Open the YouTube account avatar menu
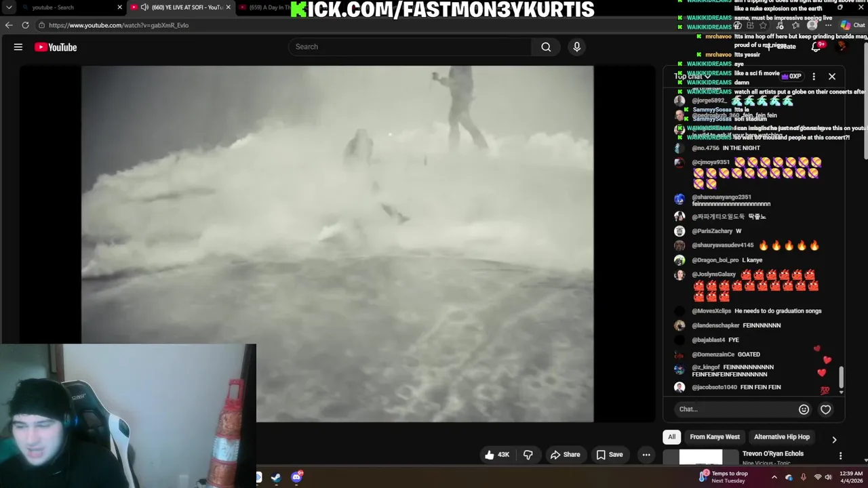Viewport: 868px width, 488px height. [x=842, y=47]
